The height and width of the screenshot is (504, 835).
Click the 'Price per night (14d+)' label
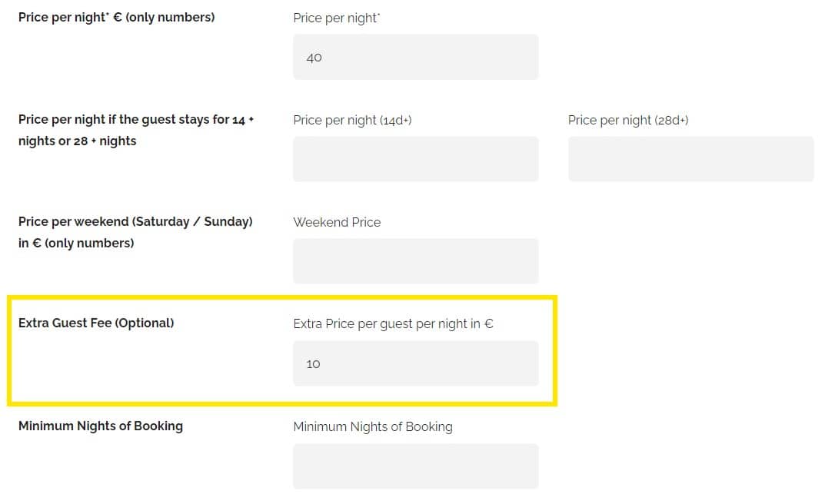point(352,120)
